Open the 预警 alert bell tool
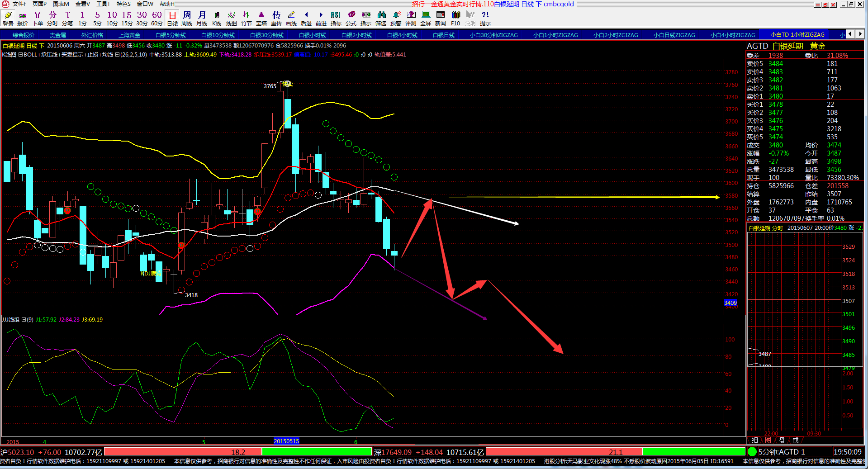Image resolution: width=868 pixels, height=469 pixels. [x=396, y=19]
